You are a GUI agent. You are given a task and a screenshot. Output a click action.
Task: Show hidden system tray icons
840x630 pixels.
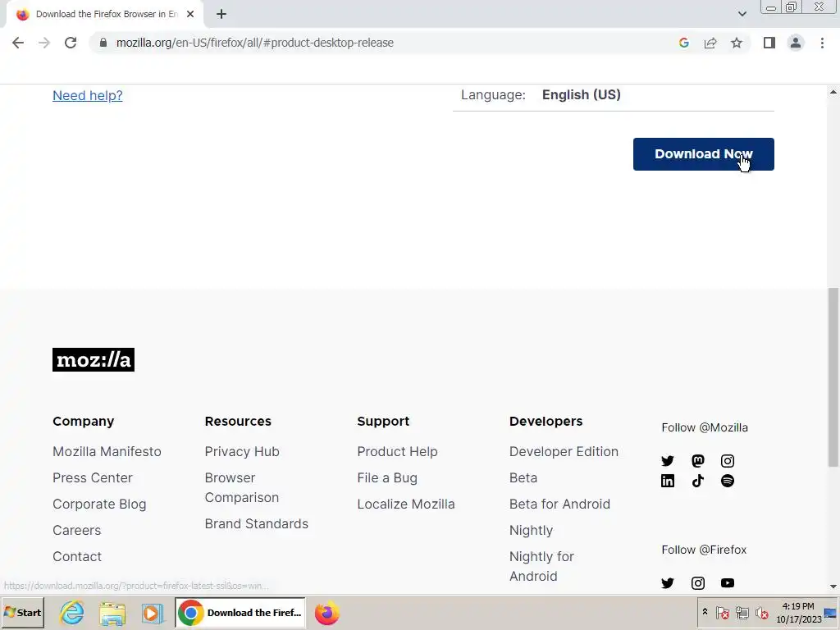pos(705,612)
